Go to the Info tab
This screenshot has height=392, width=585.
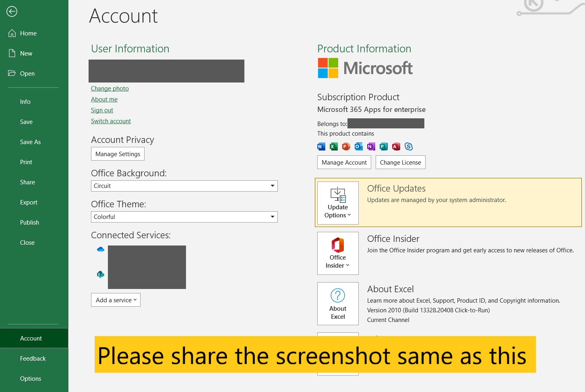tap(34, 102)
